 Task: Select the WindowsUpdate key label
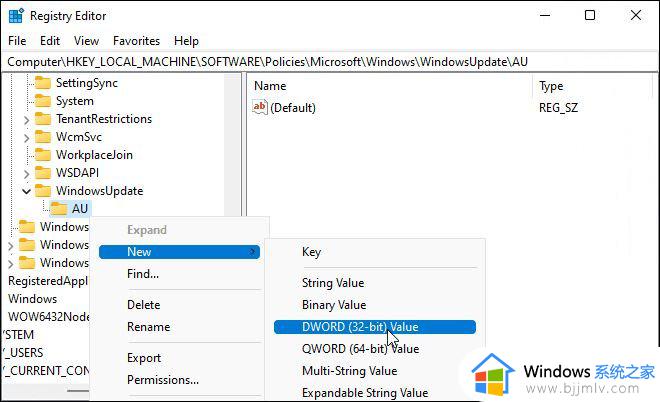point(99,191)
